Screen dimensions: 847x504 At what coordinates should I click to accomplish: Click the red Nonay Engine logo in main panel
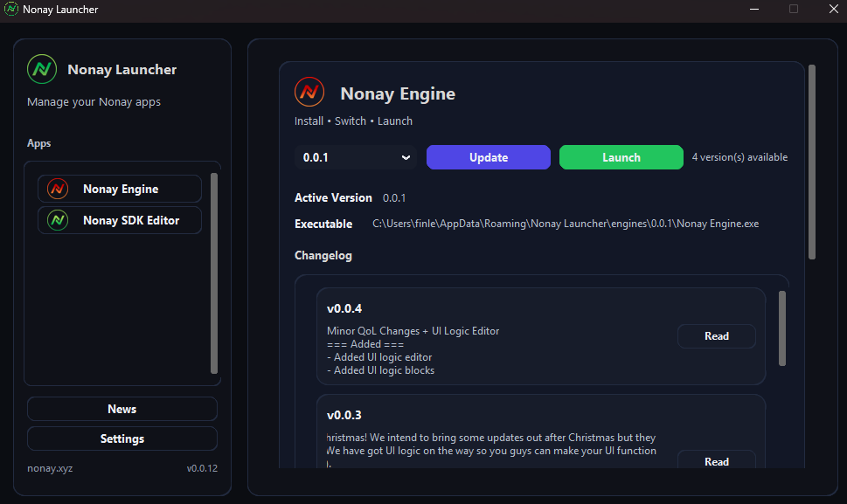click(309, 92)
